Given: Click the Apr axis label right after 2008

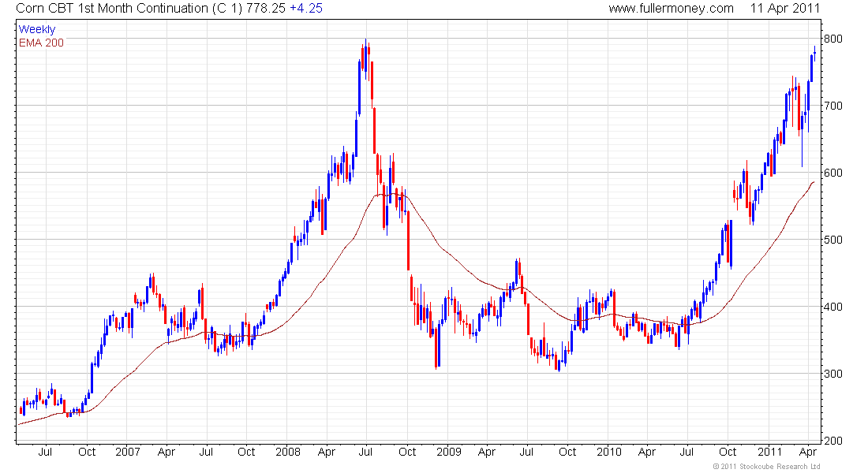Looking at the screenshot, I should coord(327,453).
